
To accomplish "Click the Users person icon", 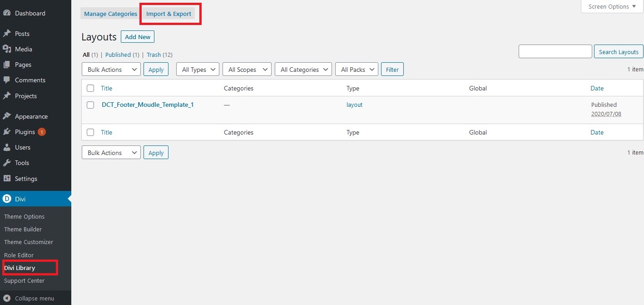I will coord(7,147).
